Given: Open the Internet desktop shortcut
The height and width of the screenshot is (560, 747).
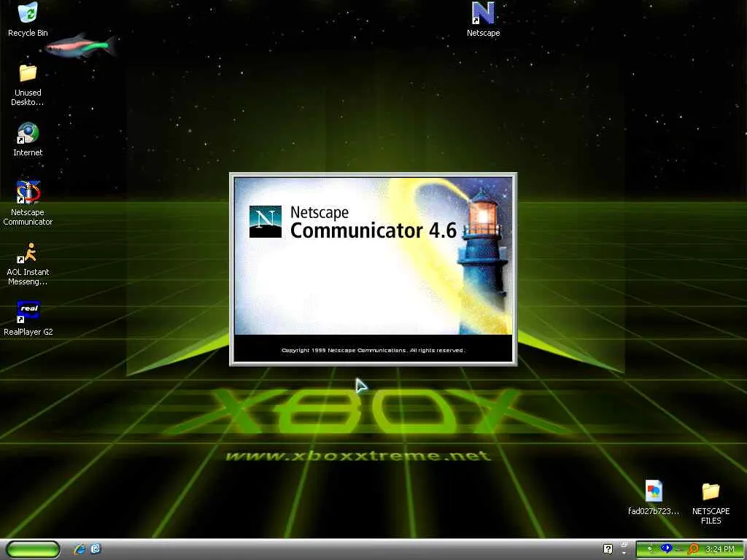Looking at the screenshot, I should 28,139.
